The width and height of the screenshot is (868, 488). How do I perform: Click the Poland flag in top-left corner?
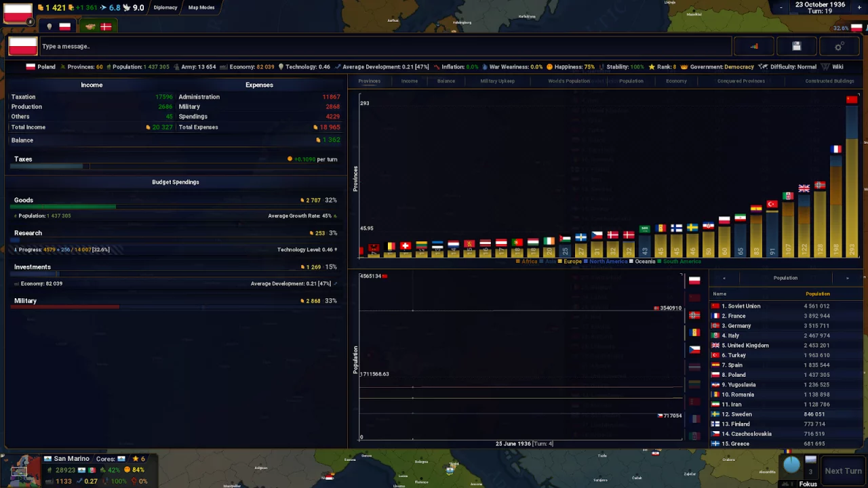click(18, 12)
